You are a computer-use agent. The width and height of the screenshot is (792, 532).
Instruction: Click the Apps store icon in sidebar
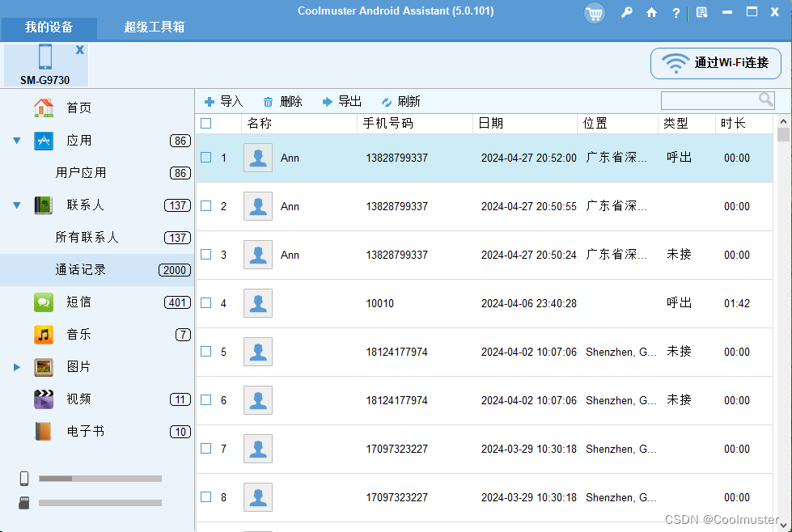(x=44, y=141)
